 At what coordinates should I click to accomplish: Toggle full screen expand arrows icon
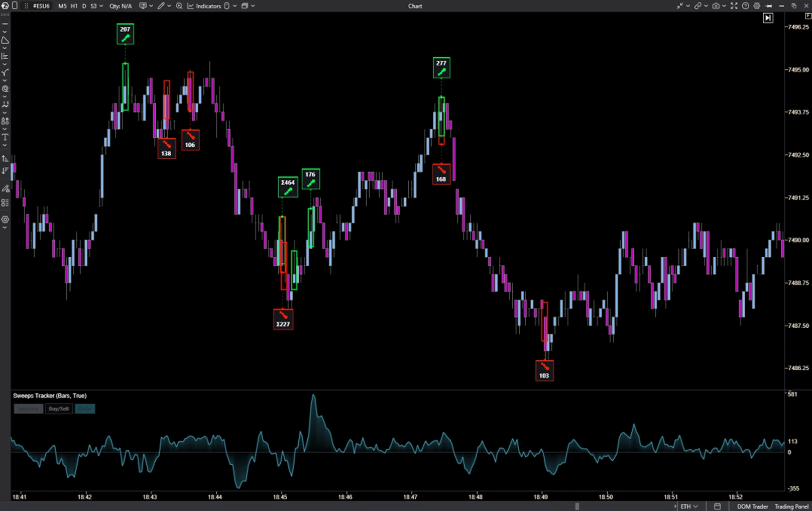[x=734, y=6]
